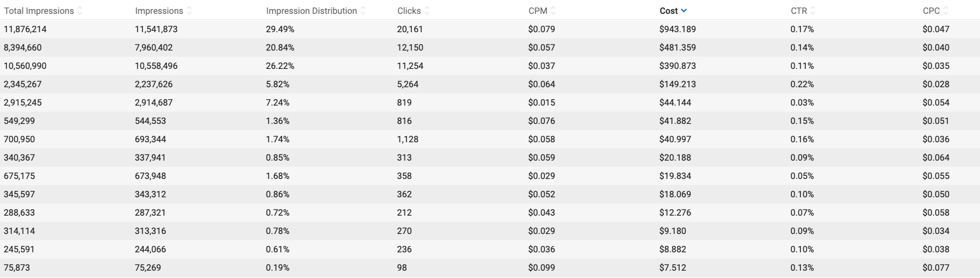This screenshot has height=278, width=980.
Task: Sort by Impression Distribution using its arrows
Action: coord(363,11)
